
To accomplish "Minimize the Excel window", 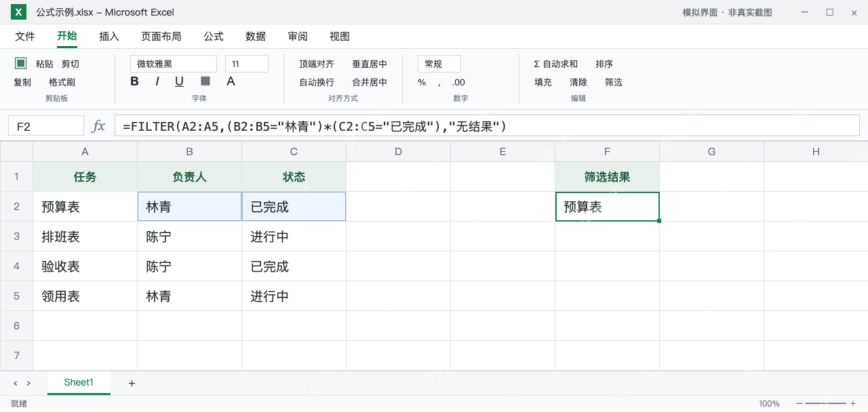I will point(805,12).
